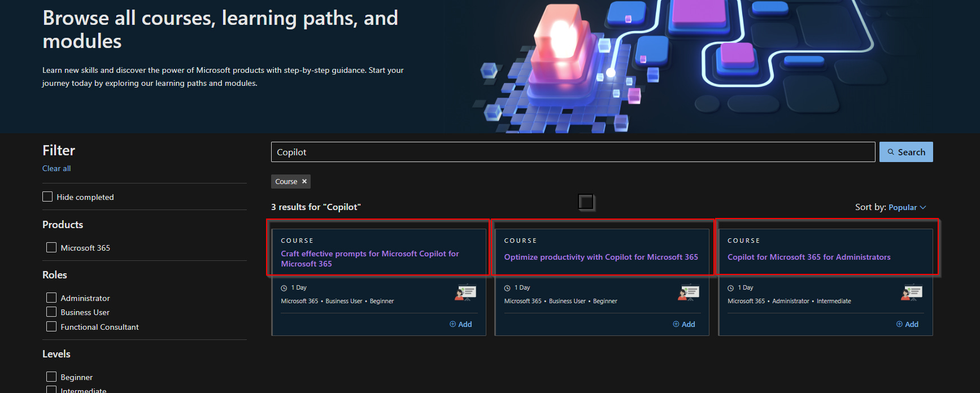Click instructor icon on Copilot for Administrators card

tap(912, 292)
